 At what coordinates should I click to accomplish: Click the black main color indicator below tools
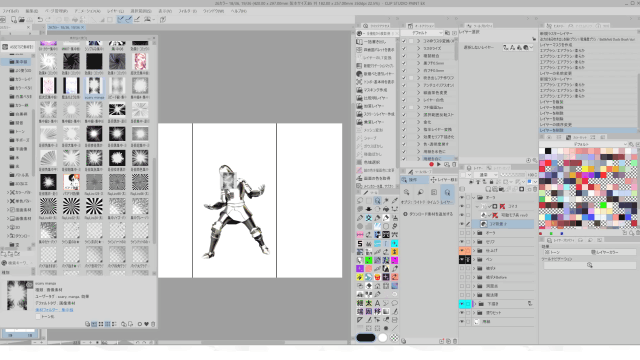point(365,338)
